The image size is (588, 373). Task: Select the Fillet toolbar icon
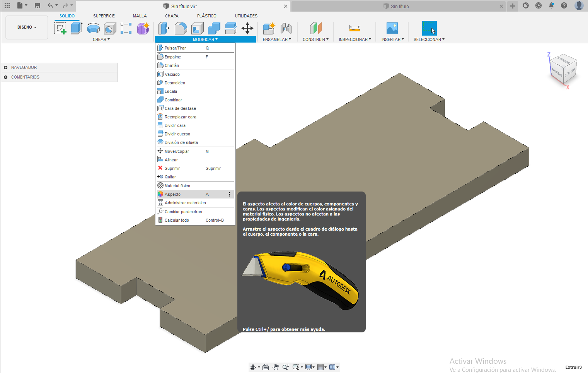click(x=181, y=28)
